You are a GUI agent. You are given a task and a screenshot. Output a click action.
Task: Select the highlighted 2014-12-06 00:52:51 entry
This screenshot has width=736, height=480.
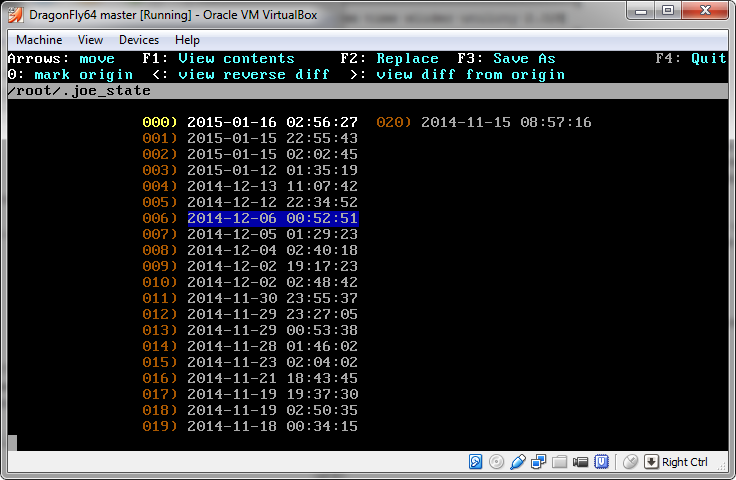point(272,218)
